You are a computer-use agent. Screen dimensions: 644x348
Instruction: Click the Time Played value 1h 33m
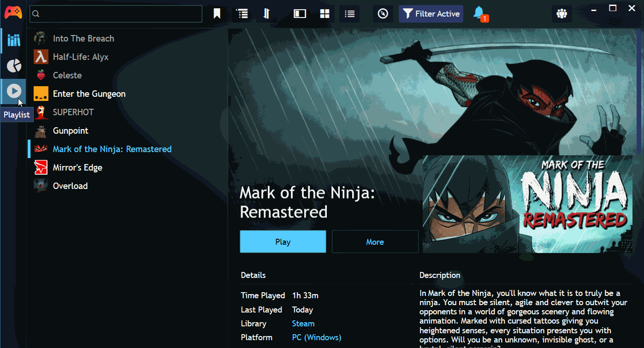[305, 295]
